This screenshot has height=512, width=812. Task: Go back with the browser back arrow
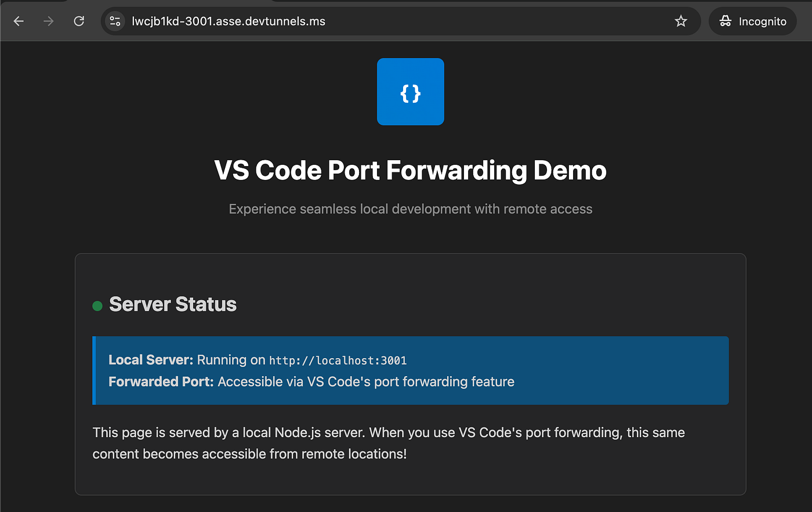19,21
